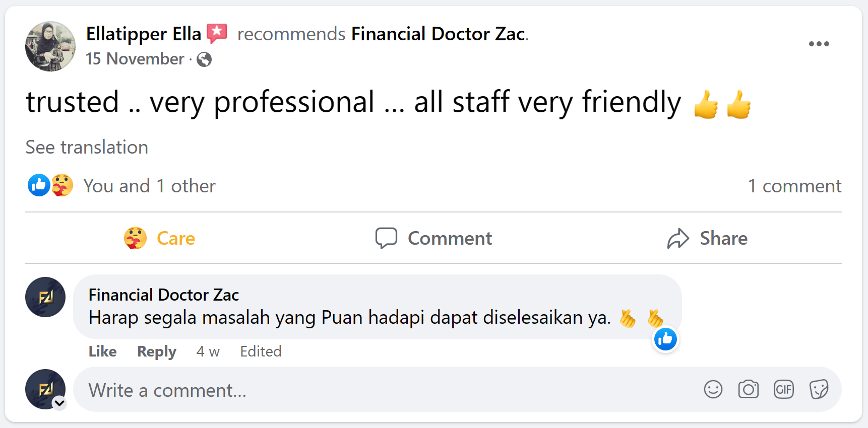Expand the '1 comment' thread
Viewport: 868px width, 428px height.
point(794,186)
